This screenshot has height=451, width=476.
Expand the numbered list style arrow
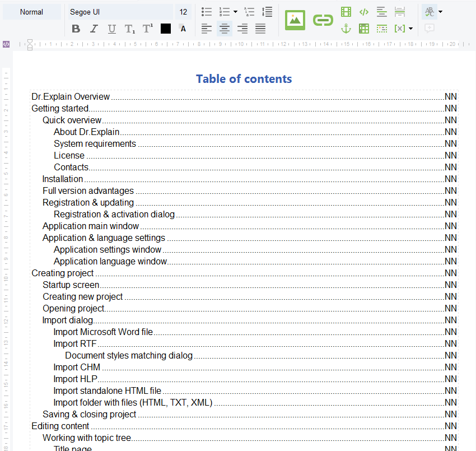pos(235,12)
